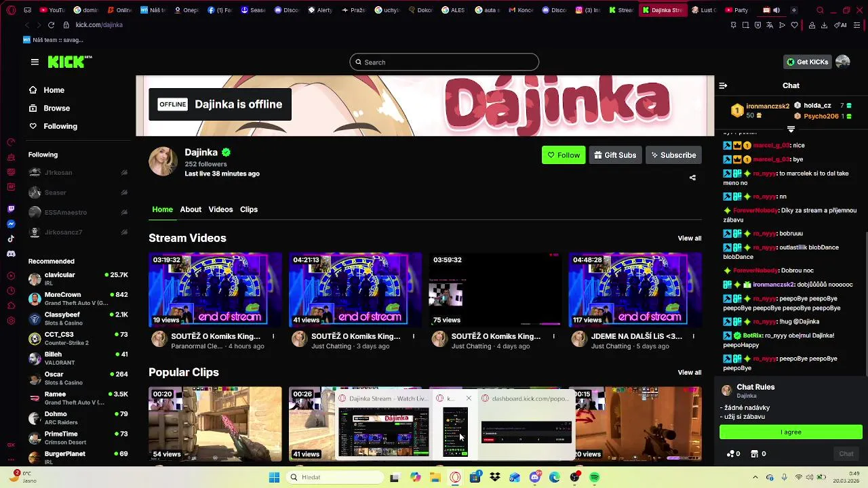
Task: Play the 00:20 popular clip
Action: (215, 424)
